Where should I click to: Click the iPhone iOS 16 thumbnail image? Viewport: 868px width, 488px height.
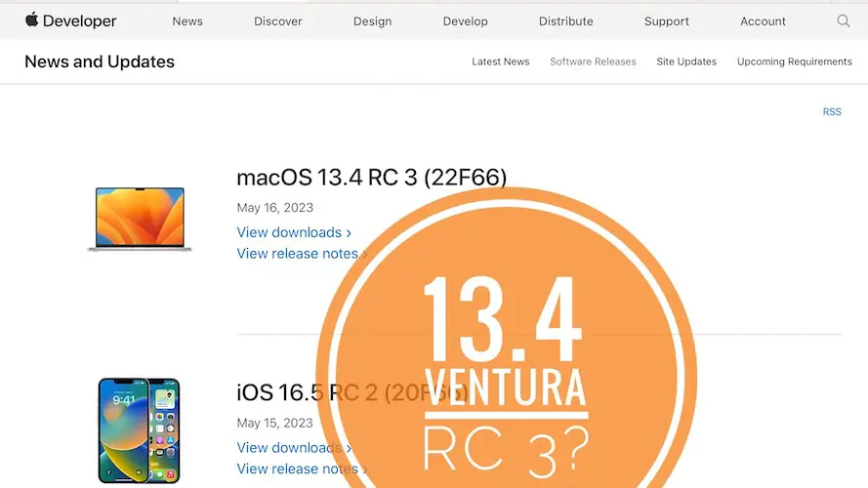point(140,430)
